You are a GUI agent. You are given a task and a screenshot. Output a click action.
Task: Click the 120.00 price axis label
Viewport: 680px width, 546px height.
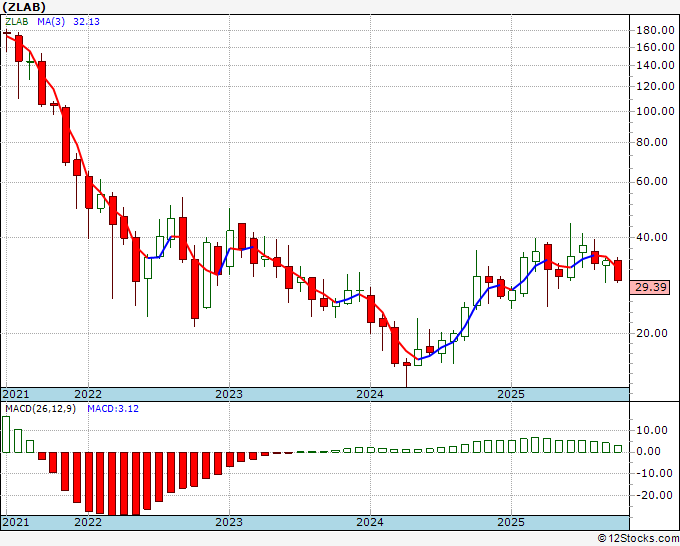click(655, 86)
